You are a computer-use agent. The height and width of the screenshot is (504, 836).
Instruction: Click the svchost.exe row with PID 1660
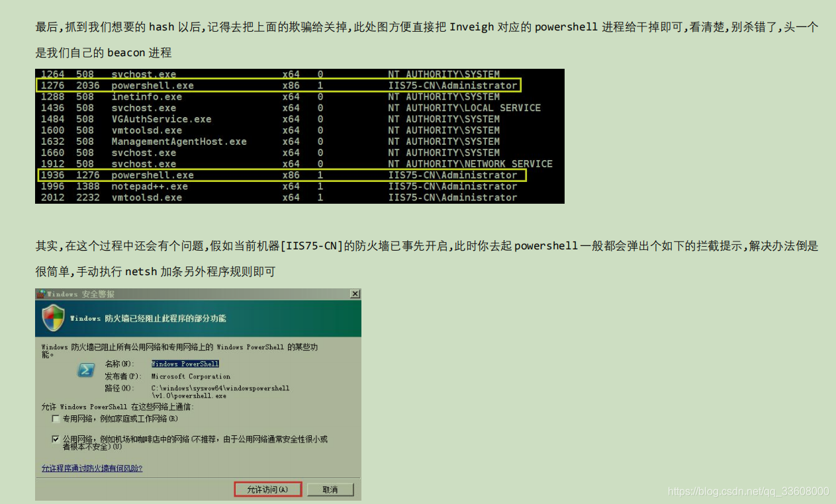click(x=300, y=153)
